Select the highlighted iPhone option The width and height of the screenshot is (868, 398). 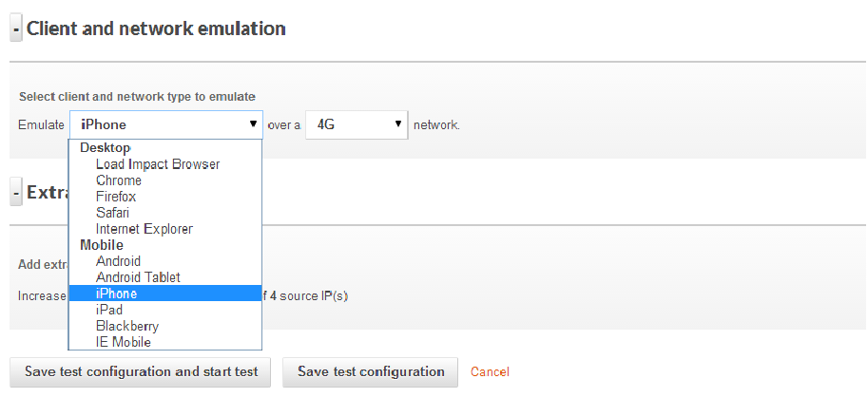(117, 294)
